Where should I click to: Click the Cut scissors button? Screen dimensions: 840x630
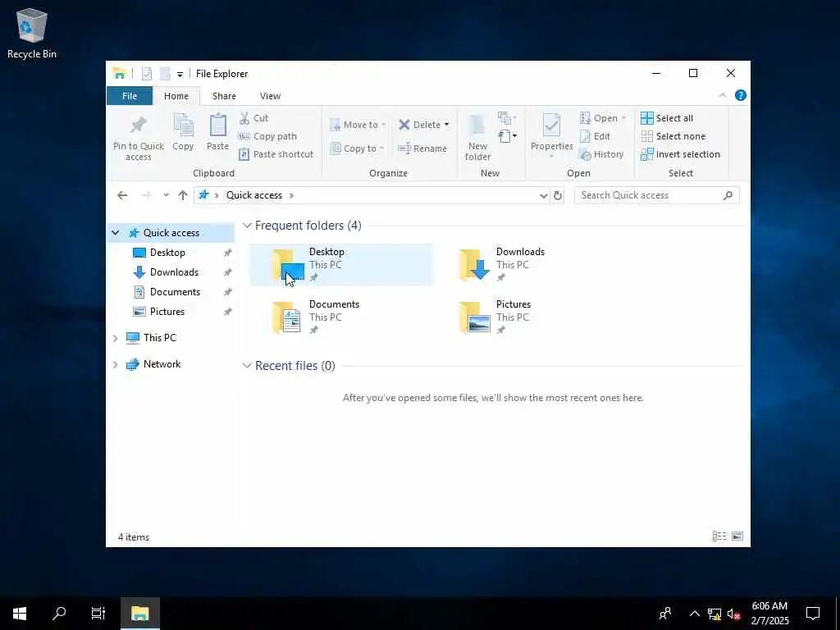click(253, 118)
